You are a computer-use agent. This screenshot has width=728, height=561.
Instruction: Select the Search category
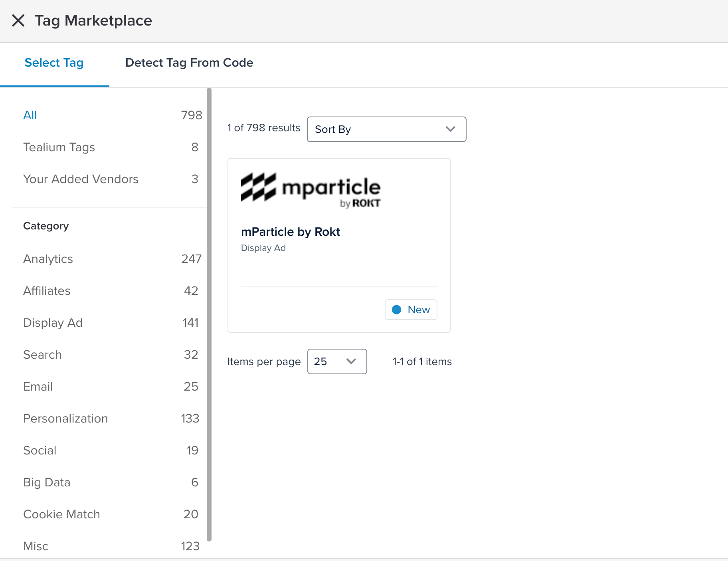pos(42,355)
